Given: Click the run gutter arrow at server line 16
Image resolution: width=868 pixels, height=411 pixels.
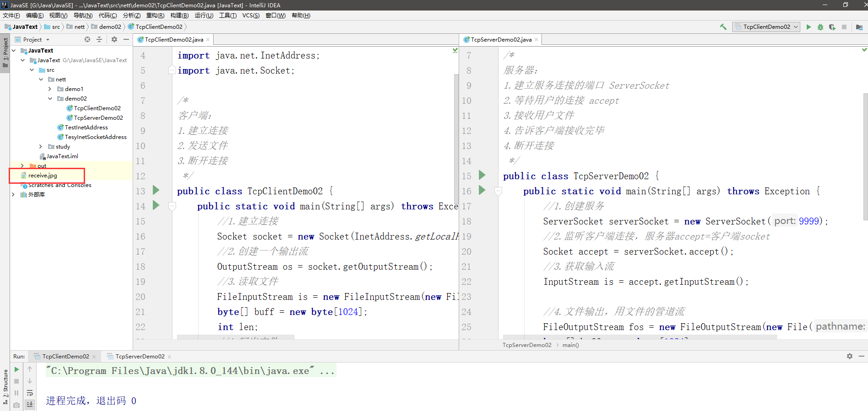Looking at the screenshot, I should pos(482,190).
